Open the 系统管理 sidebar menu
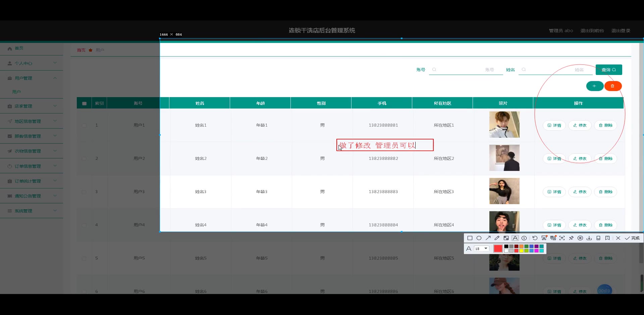The width and height of the screenshot is (644, 315). tap(32, 211)
